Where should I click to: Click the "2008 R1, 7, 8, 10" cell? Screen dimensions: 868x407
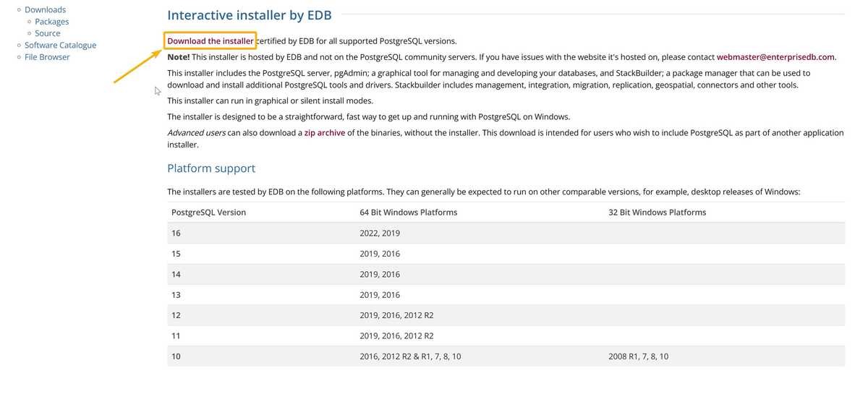coord(639,356)
